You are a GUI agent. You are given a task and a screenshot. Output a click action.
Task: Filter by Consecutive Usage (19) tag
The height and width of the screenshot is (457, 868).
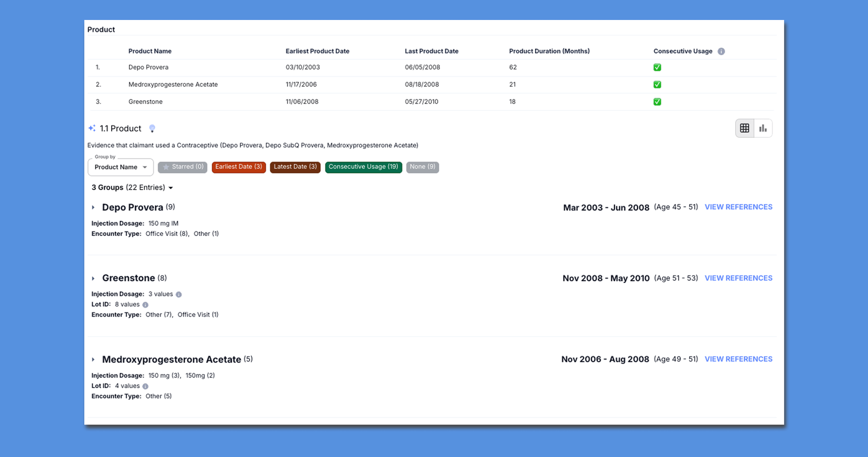[x=363, y=167]
